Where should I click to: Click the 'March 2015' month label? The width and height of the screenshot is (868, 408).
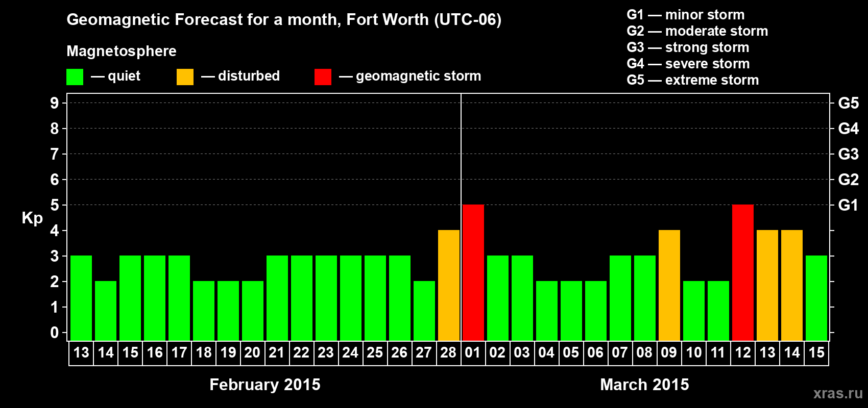pyautogui.click(x=644, y=385)
